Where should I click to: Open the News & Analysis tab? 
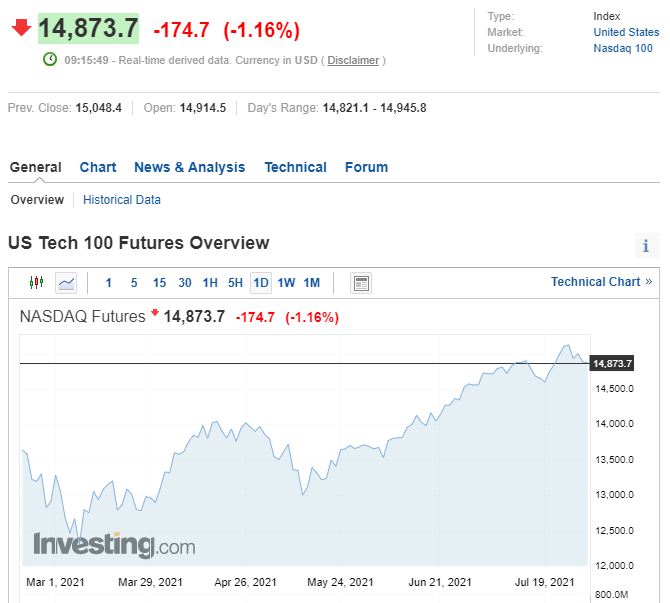(189, 167)
